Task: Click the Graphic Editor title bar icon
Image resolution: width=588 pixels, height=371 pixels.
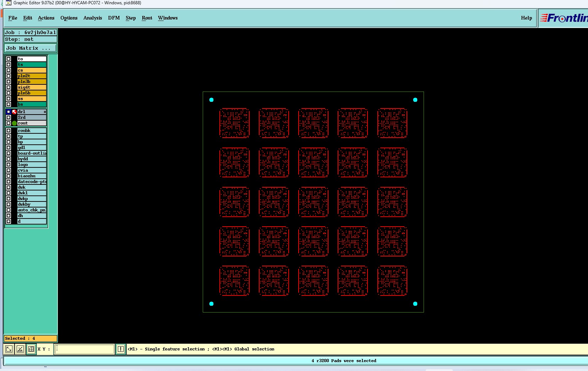Action: [x=9, y=3]
